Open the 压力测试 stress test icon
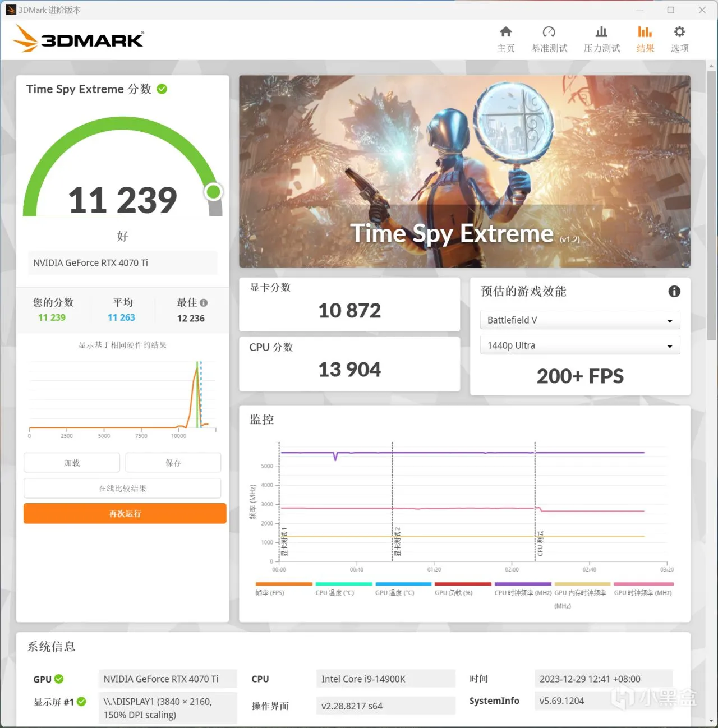The image size is (718, 728). click(601, 32)
